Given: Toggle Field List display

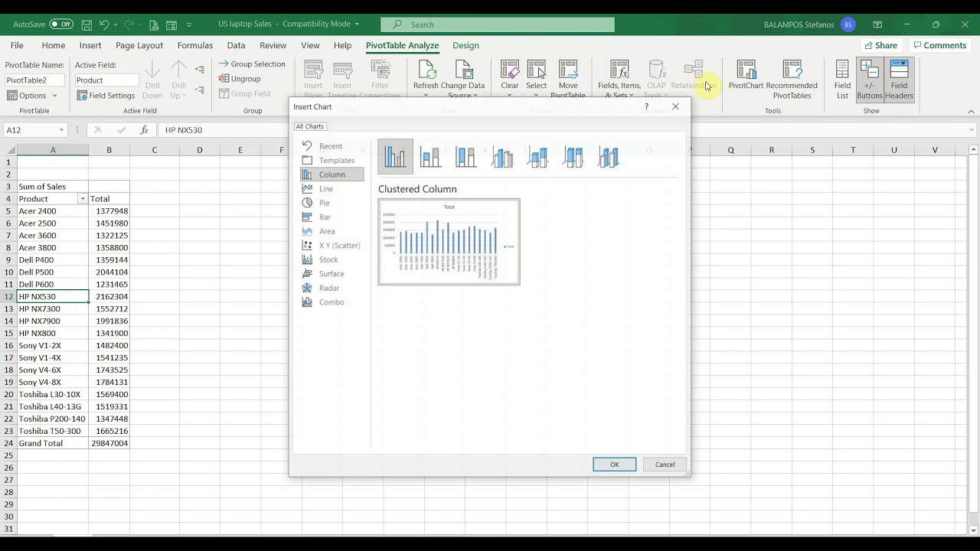Looking at the screenshot, I should 842,79.
